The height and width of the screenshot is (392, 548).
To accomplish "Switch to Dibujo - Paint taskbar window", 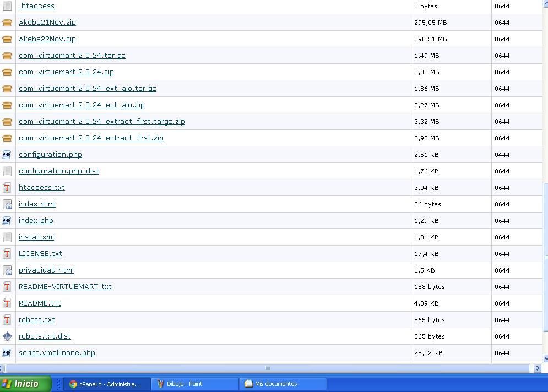I will tap(195, 384).
